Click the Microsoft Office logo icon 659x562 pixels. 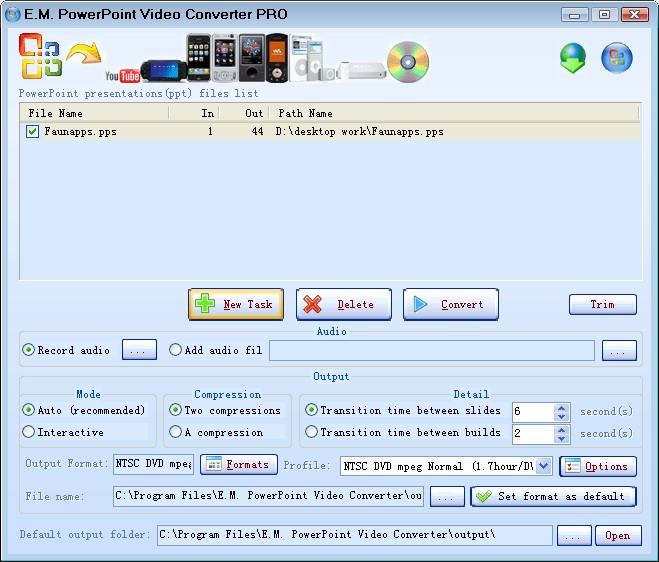41,56
